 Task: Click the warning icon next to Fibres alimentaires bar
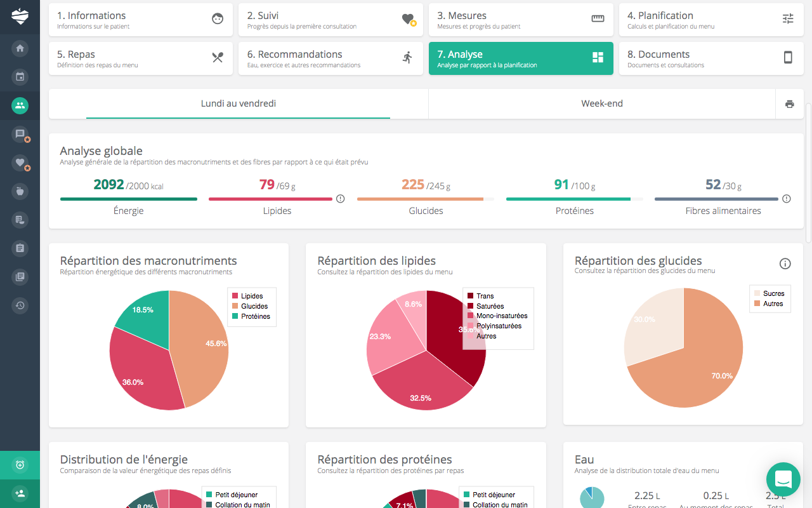787,199
